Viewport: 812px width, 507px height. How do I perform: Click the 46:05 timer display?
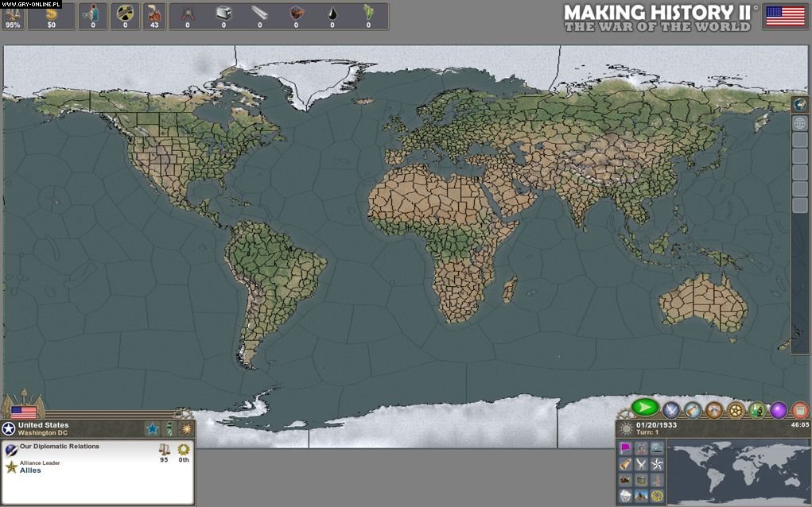tap(800, 424)
